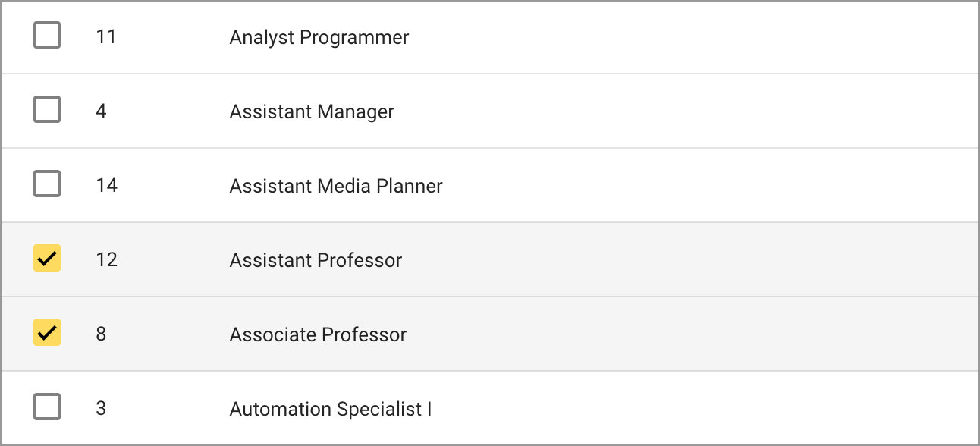Screen dimensions: 980x446
Task: Click the Assistant Professor title cell
Action: point(316,260)
